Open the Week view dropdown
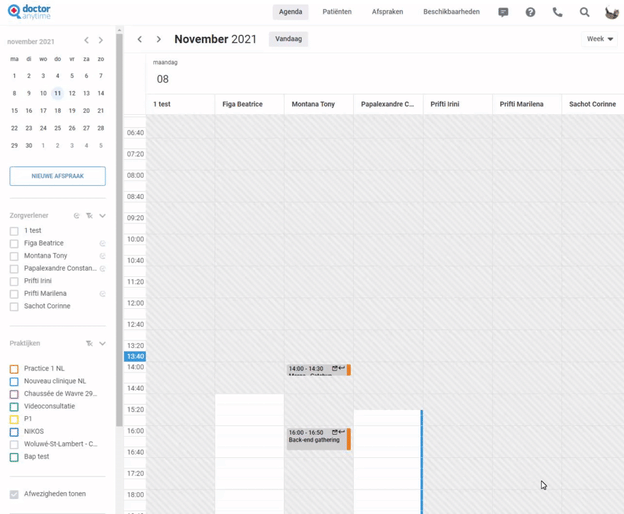The image size is (624, 514). click(600, 39)
